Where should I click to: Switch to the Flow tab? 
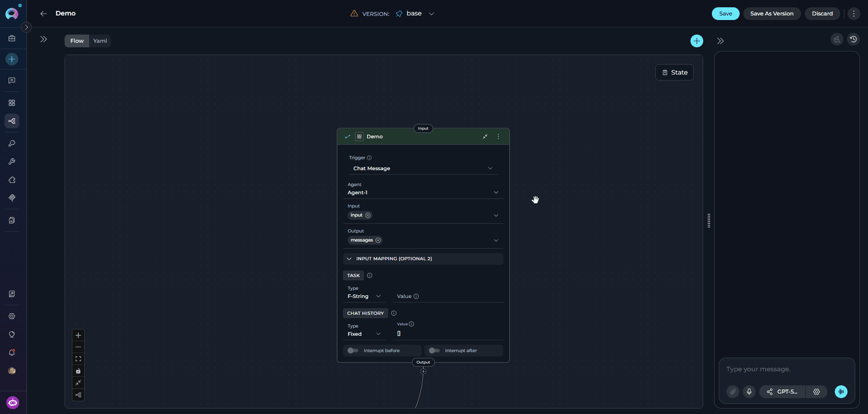coord(77,41)
